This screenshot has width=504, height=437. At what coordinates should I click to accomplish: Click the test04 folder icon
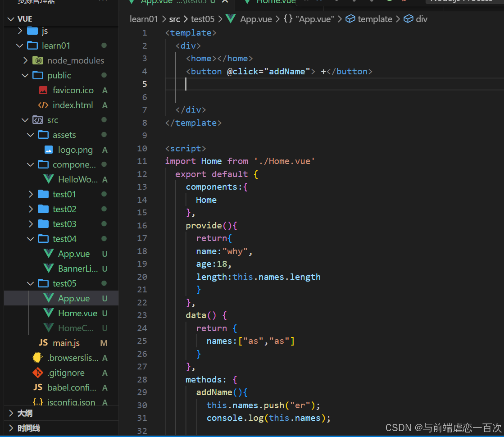coord(43,239)
